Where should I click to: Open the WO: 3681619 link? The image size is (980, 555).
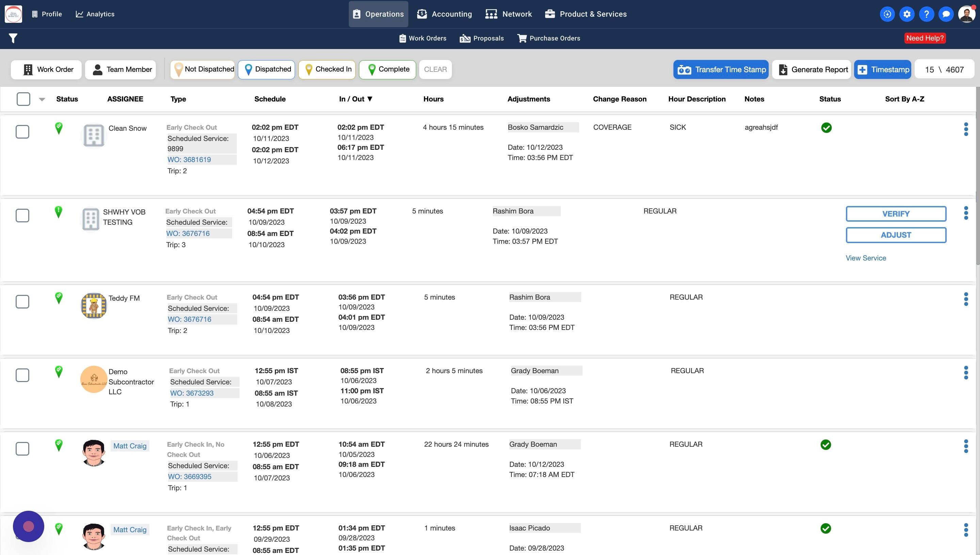tap(189, 160)
